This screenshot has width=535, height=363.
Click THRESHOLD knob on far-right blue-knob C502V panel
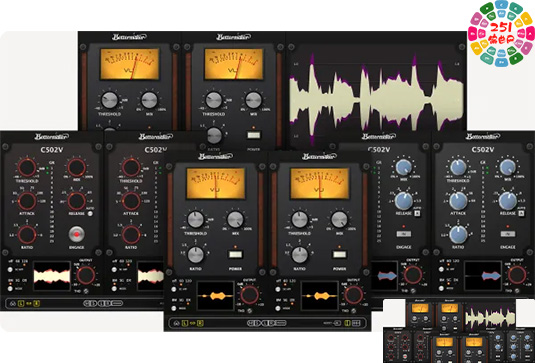click(458, 167)
